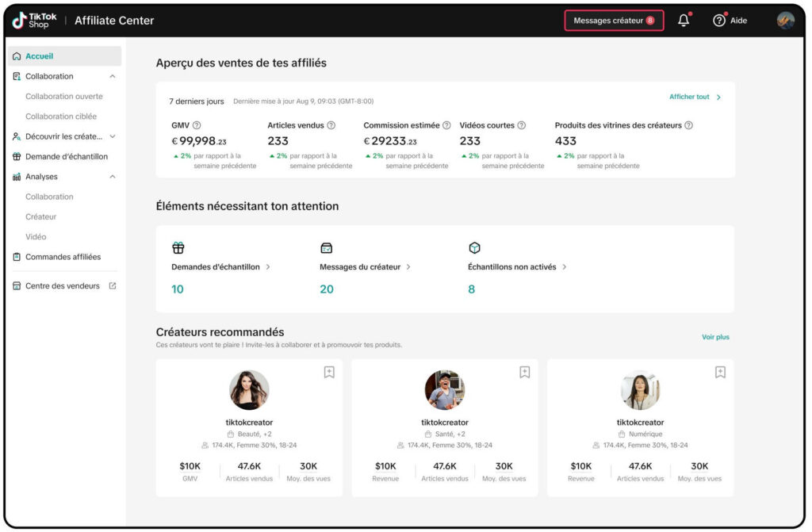Click the Vidéos courtes info icon
The width and height of the screenshot is (812, 532).
click(x=522, y=125)
